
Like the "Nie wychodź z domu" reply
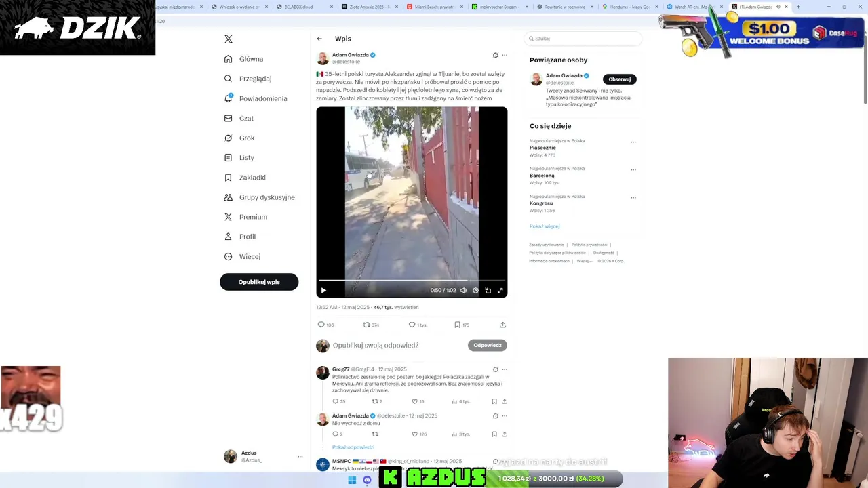tap(419, 434)
